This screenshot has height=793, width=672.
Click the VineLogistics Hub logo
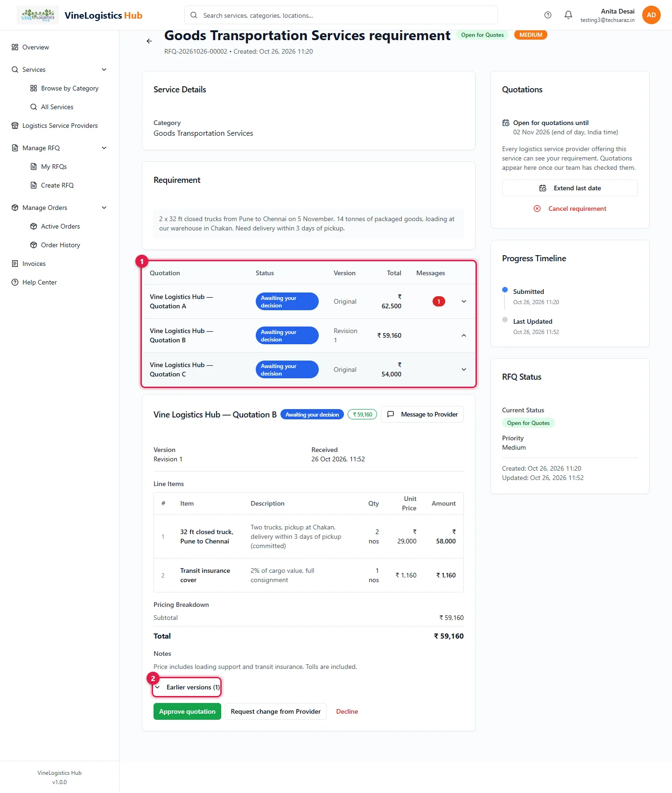pos(38,15)
